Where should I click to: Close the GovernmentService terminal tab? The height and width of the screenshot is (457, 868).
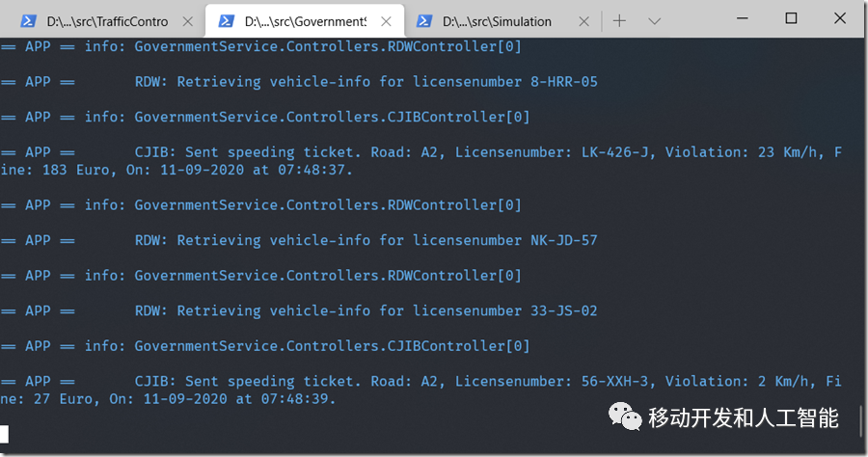(386, 21)
